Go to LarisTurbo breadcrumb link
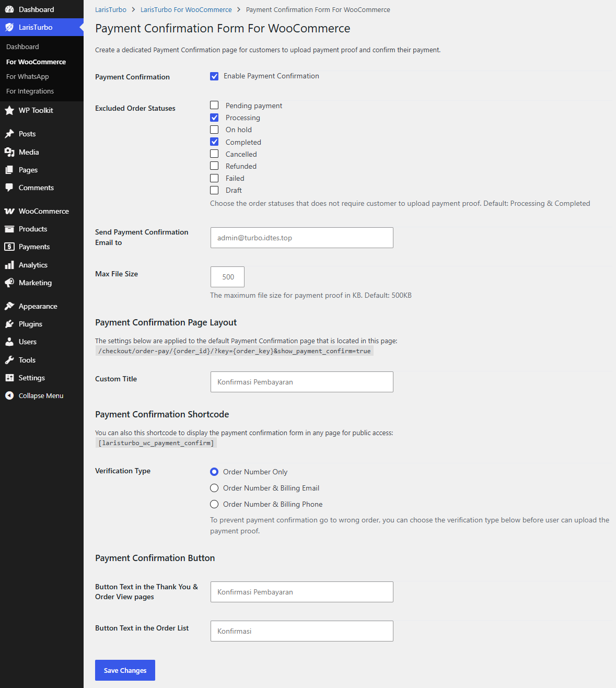This screenshot has width=616, height=688. click(x=111, y=9)
